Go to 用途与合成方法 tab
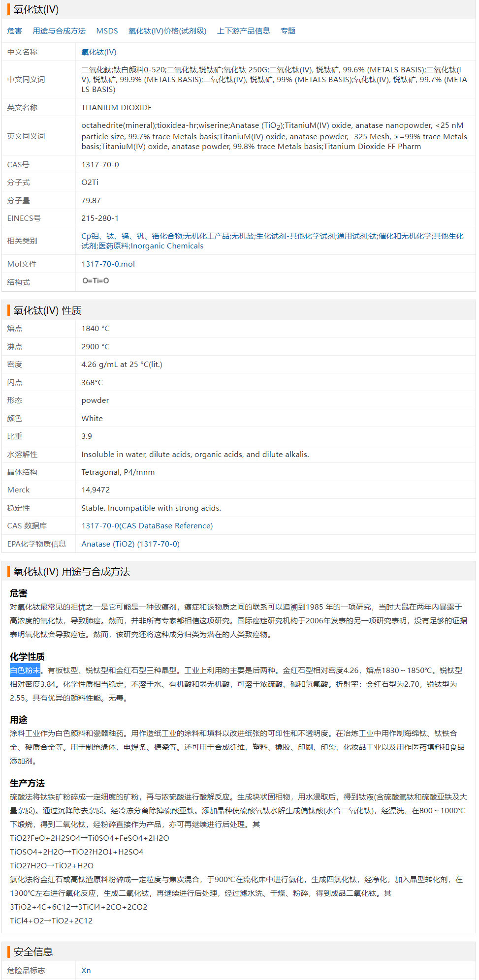 click(59, 31)
